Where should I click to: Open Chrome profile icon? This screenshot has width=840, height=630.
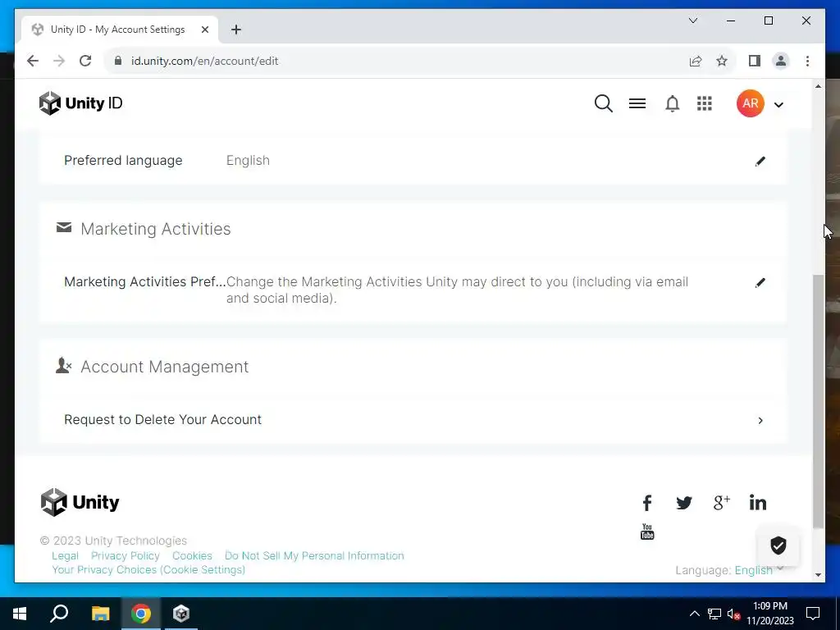click(x=781, y=61)
